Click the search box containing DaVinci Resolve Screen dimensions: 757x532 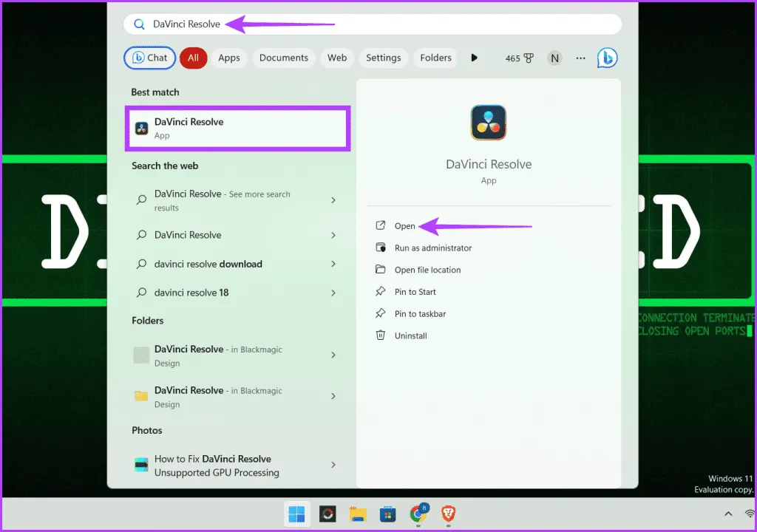pyautogui.click(x=370, y=24)
